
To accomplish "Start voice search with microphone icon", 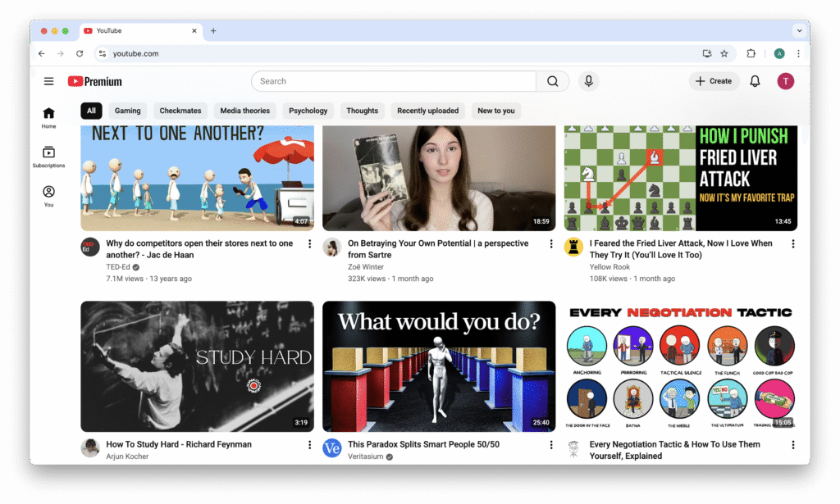I will (587, 81).
